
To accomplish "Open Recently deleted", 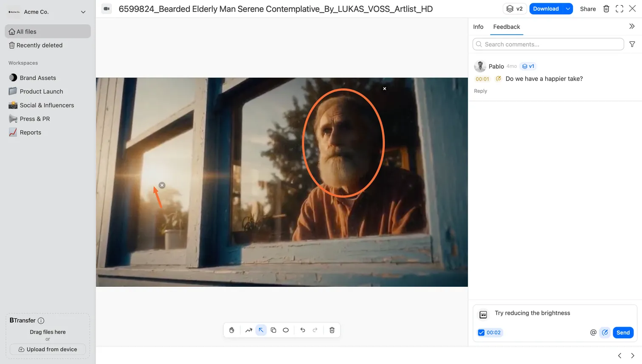I will (48, 45).
